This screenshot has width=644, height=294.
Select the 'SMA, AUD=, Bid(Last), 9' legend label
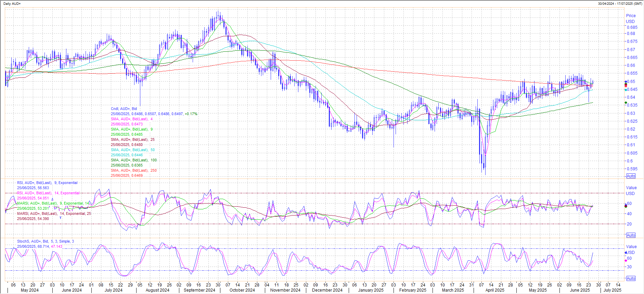[x=132, y=130]
